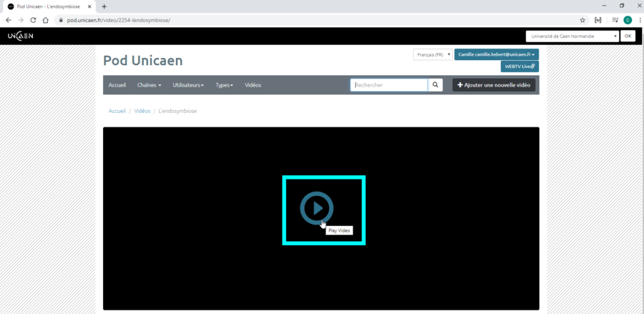This screenshot has width=644, height=314.
Task: Click the site lock icon
Action: click(61, 20)
